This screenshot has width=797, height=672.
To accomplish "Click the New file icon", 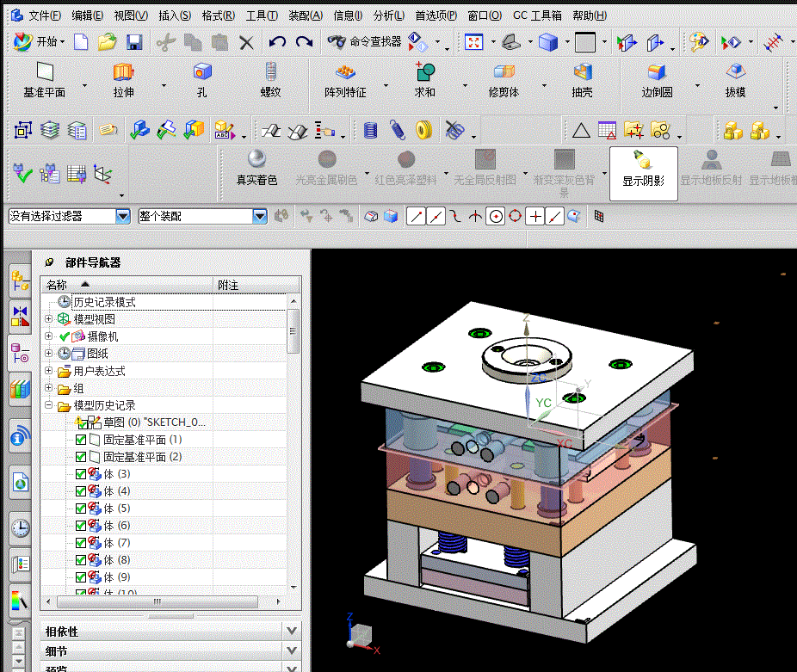I will (x=81, y=41).
